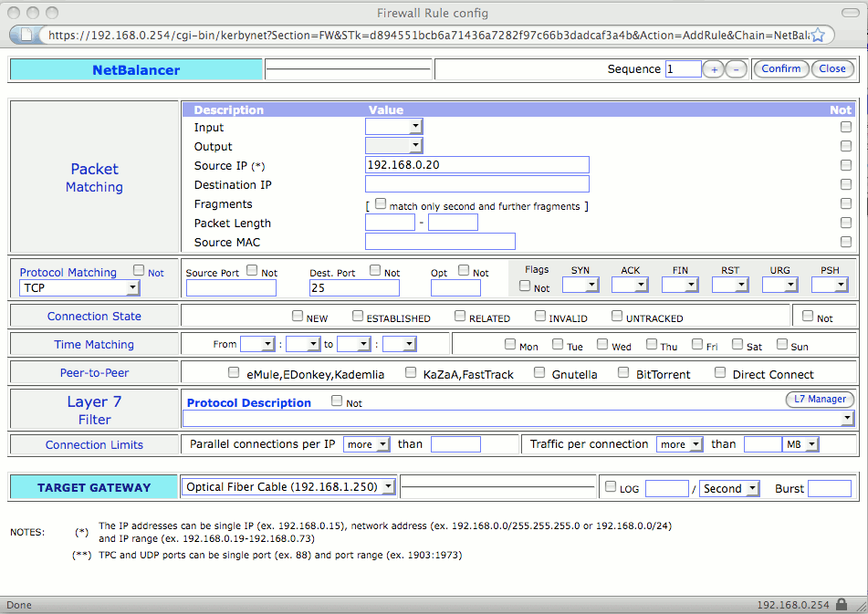Enable Gnutella peer-to-peer matching
868x614 pixels.
[x=539, y=372]
